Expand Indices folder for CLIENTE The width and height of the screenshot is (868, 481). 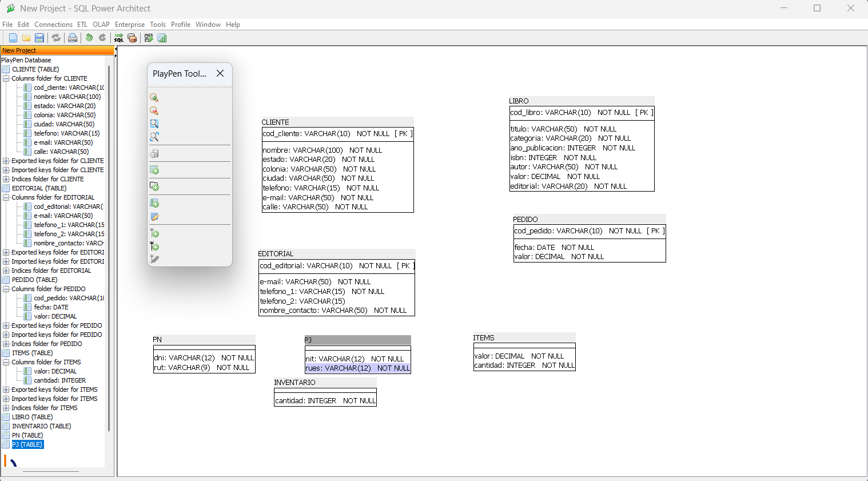tap(6, 179)
